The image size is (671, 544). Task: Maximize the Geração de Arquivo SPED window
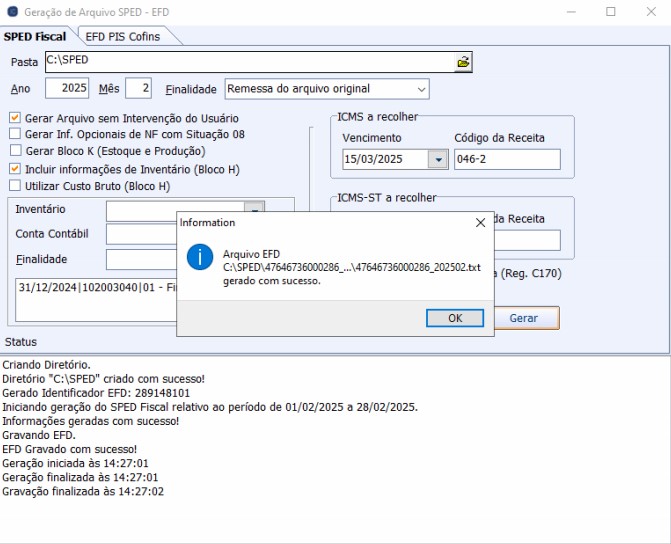click(610, 12)
